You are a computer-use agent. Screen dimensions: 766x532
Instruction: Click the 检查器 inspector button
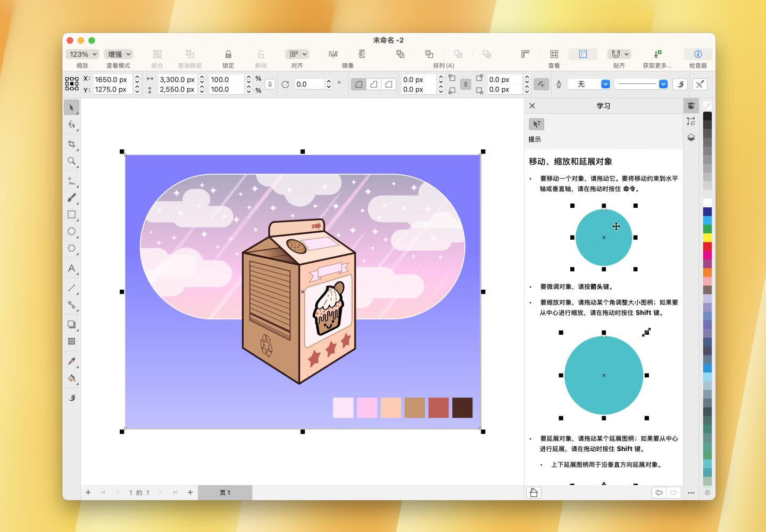tap(698, 54)
